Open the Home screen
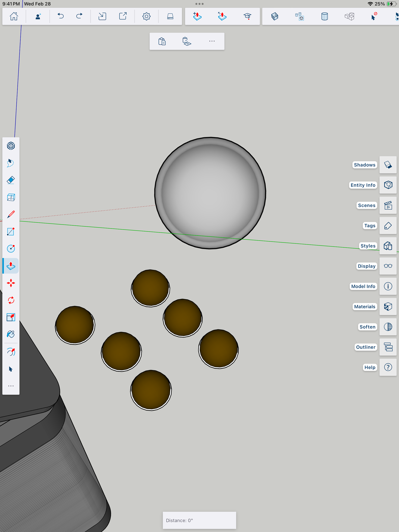The height and width of the screenshot is (532, 399). [x=14, y=16]
